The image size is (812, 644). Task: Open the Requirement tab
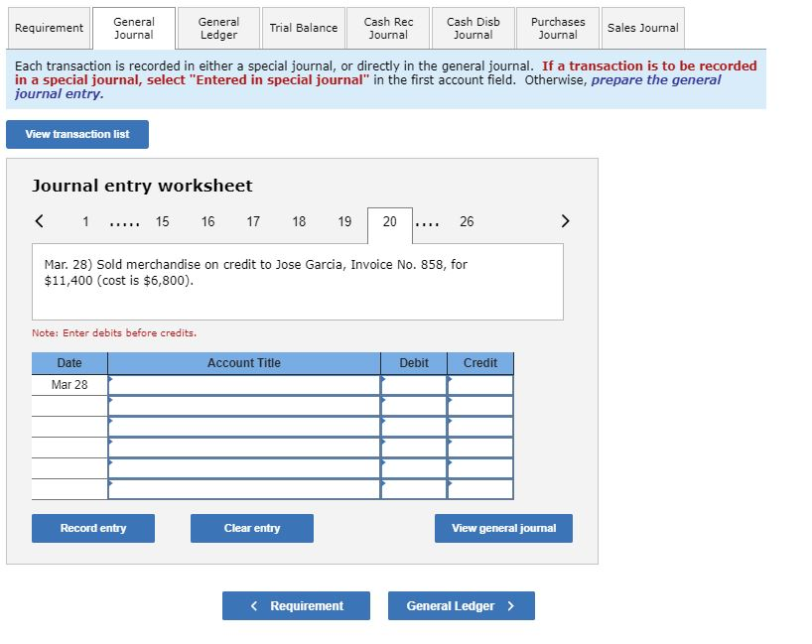coord(50,28)
